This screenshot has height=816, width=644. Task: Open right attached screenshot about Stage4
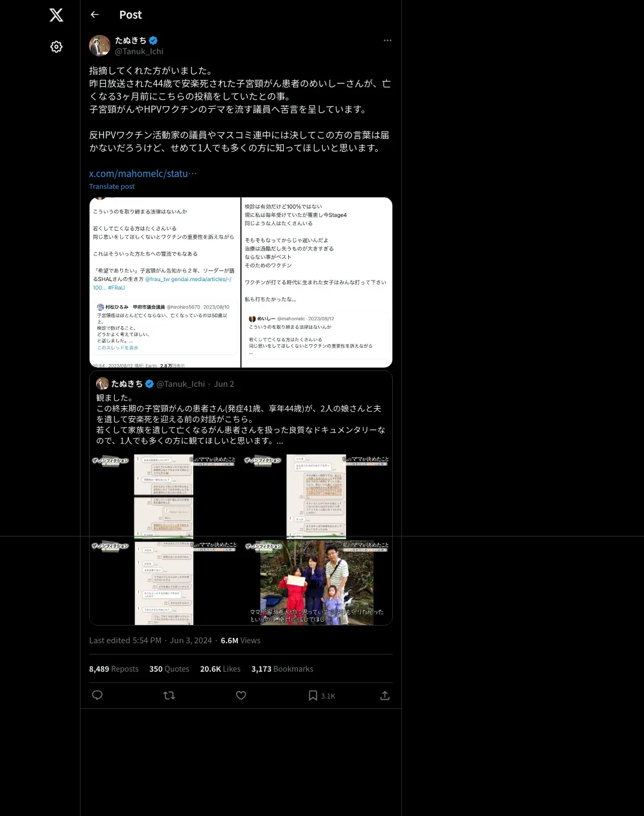pos(317,282)
